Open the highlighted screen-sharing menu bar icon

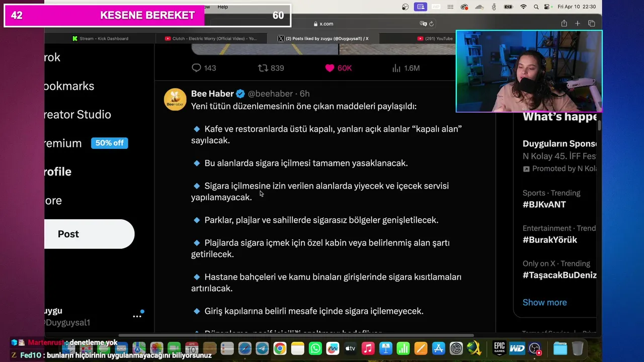point(421,7)
